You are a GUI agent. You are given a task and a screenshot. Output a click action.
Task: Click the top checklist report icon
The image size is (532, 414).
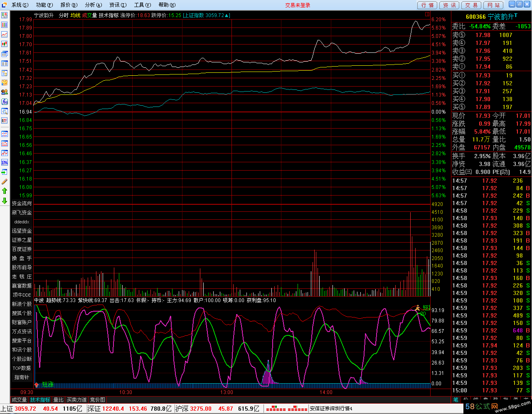pos(5,15)
